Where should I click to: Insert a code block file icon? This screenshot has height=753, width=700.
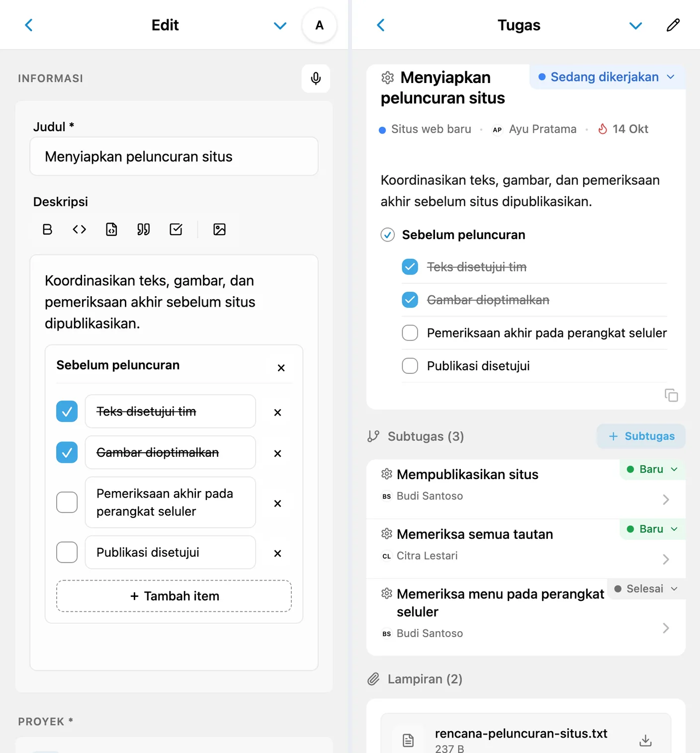[x=112, y=229]
